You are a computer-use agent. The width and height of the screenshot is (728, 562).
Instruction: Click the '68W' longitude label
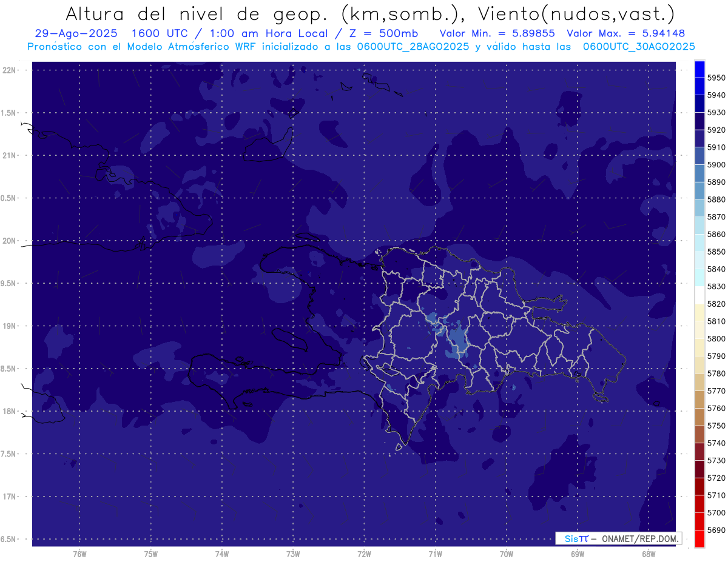[649, 554]
